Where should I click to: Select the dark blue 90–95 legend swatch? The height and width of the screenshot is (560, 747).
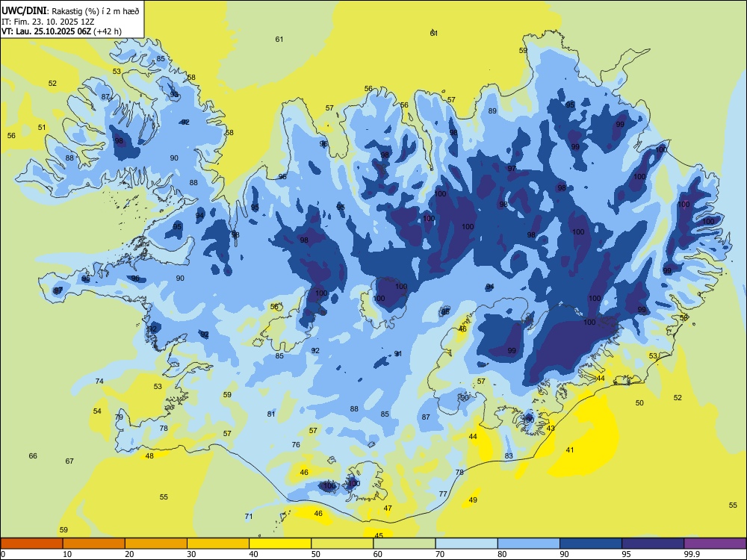[x=591, y=544]
